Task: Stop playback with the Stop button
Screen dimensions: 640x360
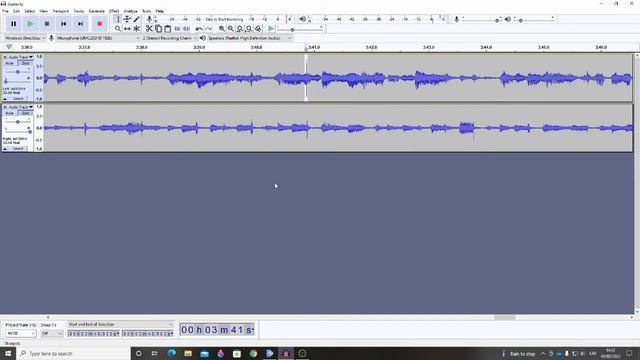Action: pos(47,24)
